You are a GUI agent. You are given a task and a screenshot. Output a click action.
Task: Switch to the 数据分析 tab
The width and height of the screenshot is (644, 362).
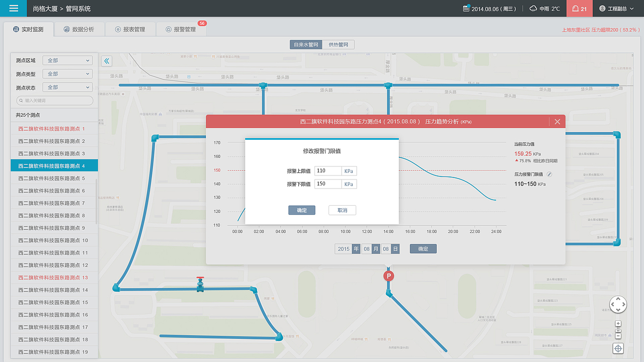click(79, 29)
